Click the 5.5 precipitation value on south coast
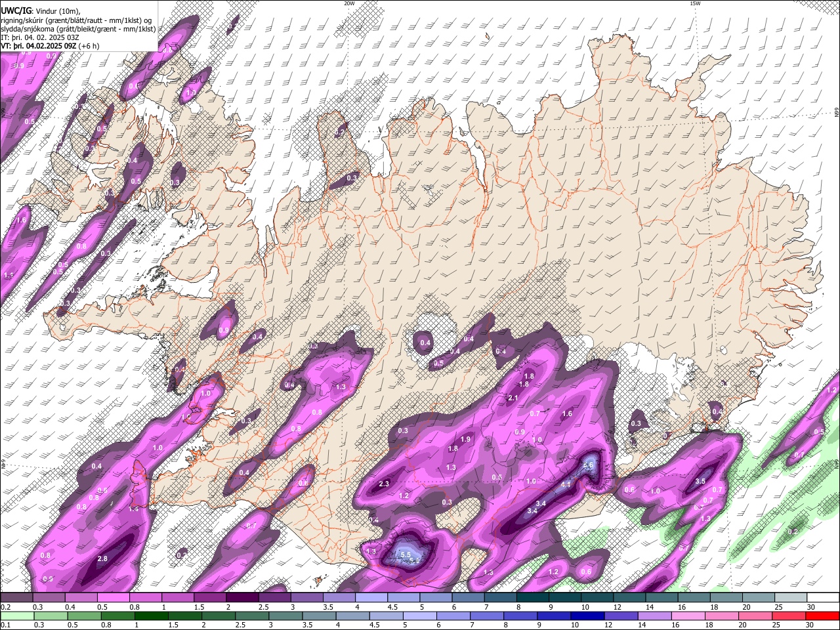 (x=406, y=555)
